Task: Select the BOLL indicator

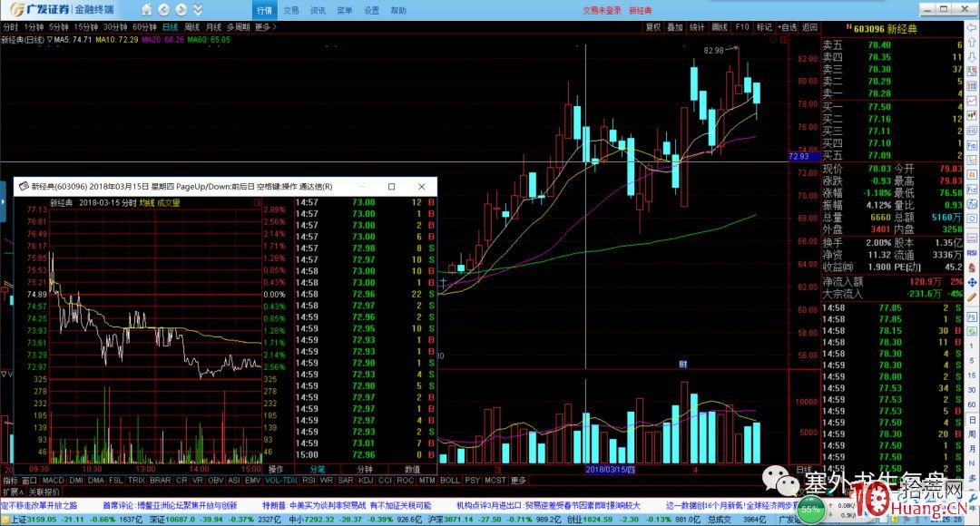Action: click(449, 481)
